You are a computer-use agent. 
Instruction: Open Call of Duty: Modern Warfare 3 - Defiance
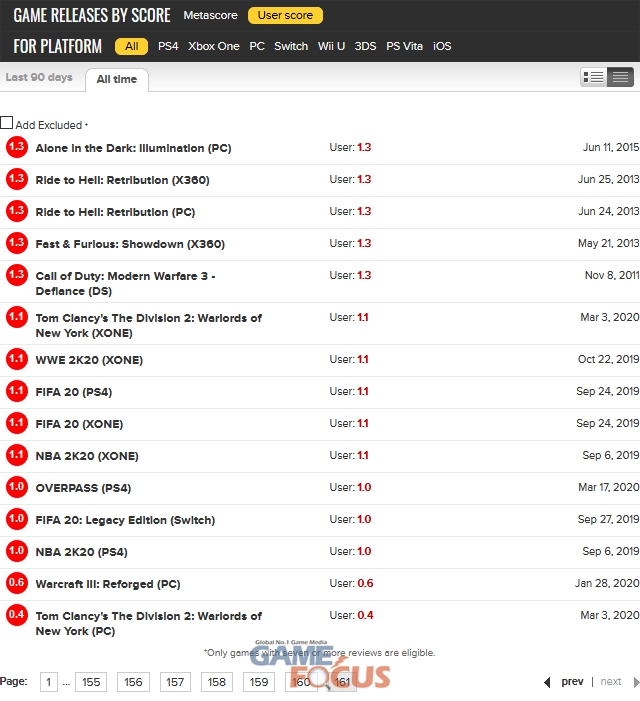pos(126,283)
